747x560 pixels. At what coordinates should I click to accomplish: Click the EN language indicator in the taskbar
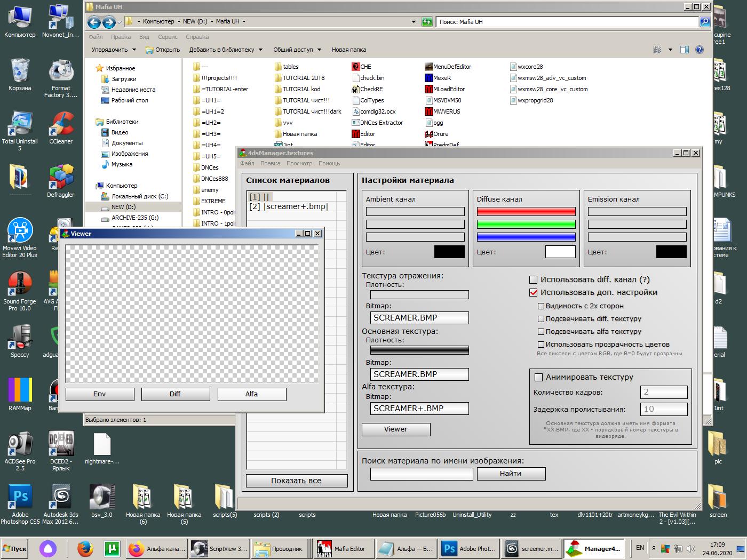640,548
